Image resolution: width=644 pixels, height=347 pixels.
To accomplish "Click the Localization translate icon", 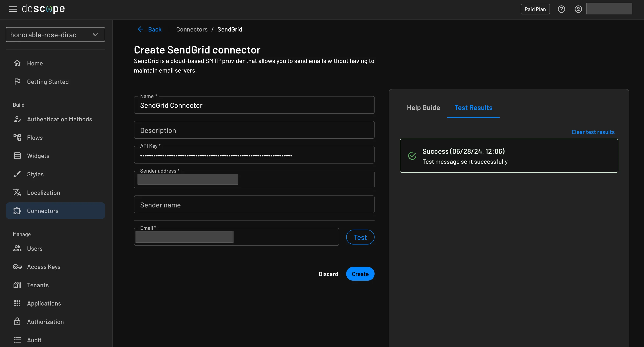I will click(x=17, y=192).
